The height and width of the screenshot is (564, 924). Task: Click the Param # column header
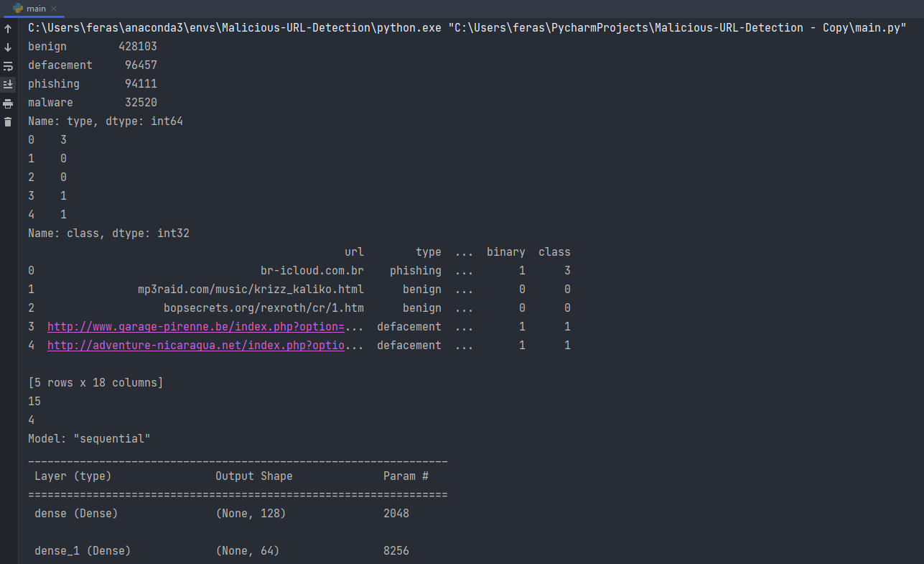click(x=406, y=476)
